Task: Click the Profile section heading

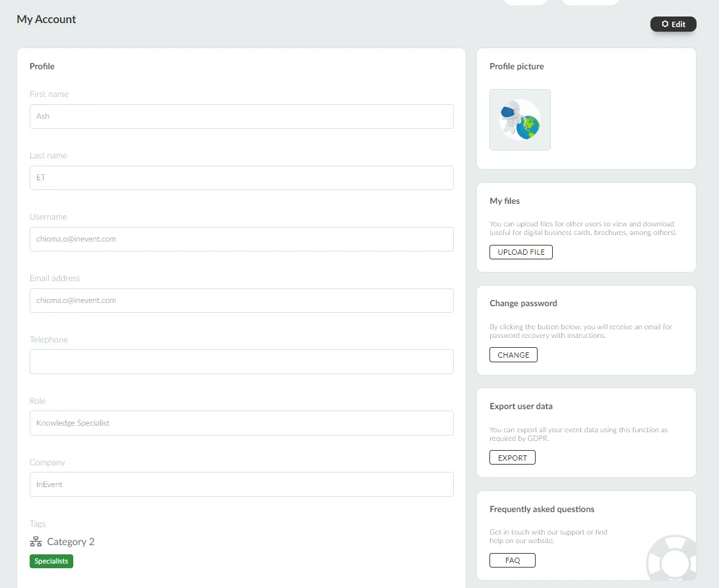Action: click(42, 67)
